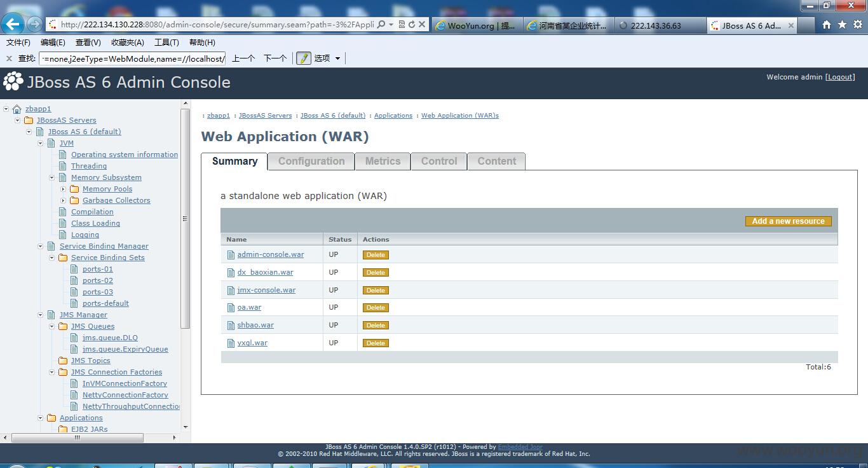Screen dimensions: 868x468
Task: Click the file icon beside jmx-console.war
Action: 231,291
